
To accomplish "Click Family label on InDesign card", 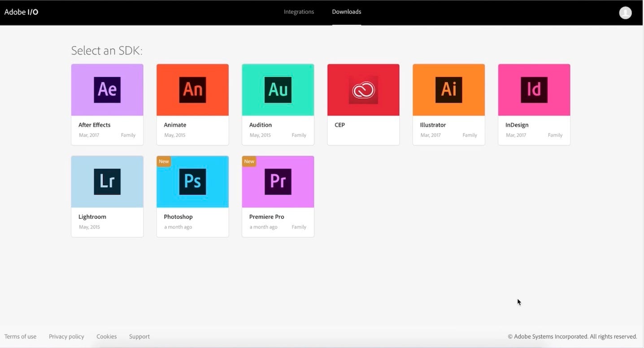I will tap(555, 135).
